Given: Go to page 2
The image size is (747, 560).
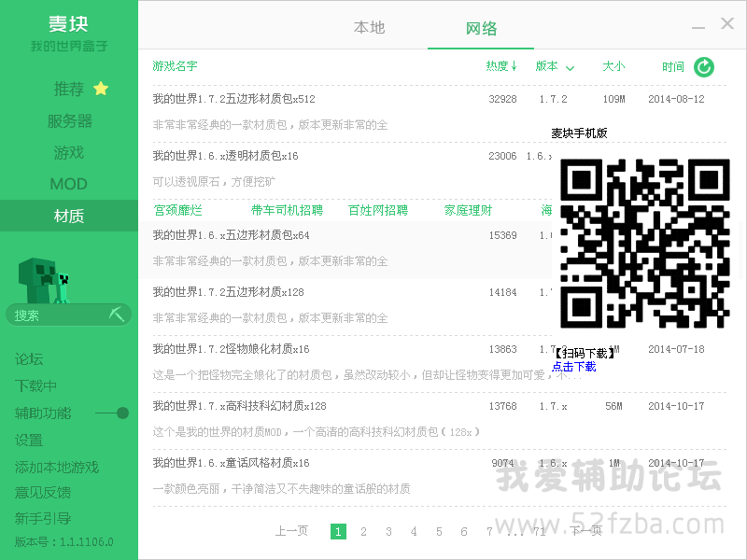Looking at the screenshot, I should pos(363,531).
